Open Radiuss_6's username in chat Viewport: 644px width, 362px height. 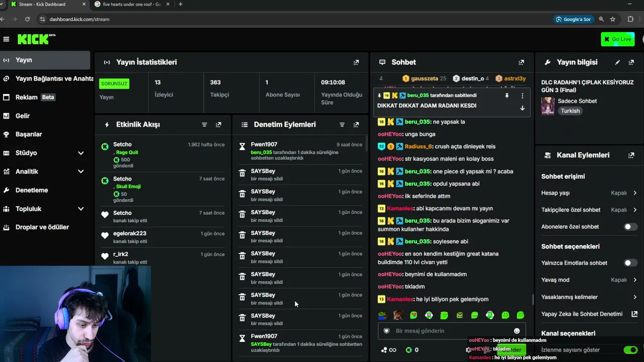pos(418,146)
